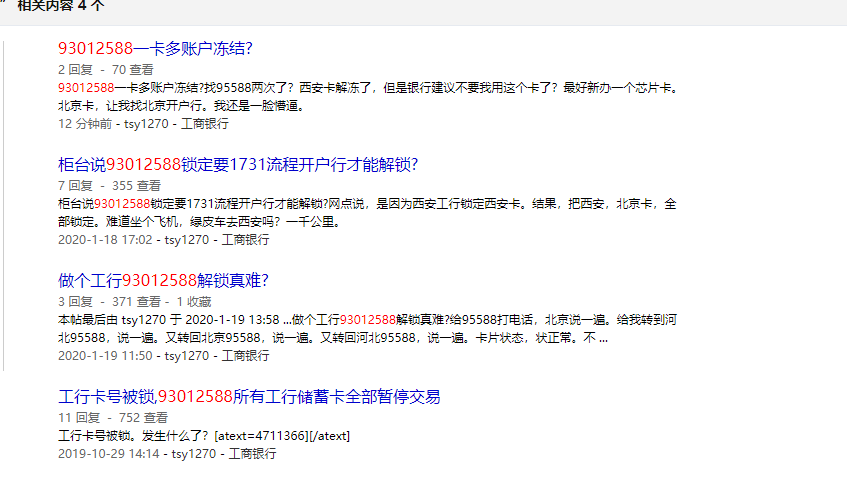The height and width of the screenshot is (496, 847).
Task: Open the thread titled 93012588一卡多账户冻结?
Action: click(155, 49)
